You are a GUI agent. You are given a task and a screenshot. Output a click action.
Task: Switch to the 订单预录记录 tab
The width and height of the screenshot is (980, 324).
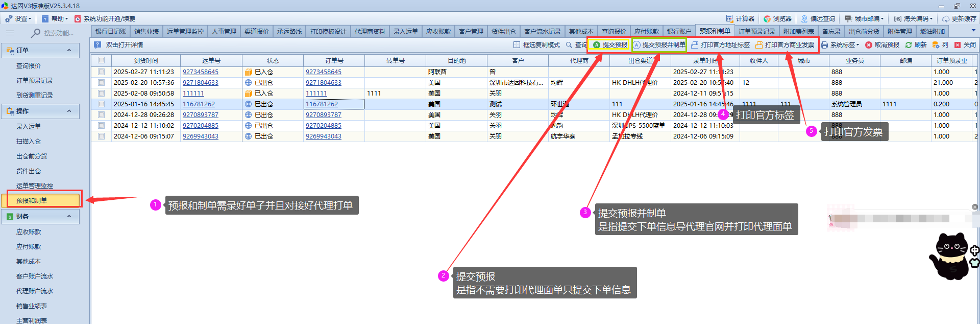pos(756,32)
